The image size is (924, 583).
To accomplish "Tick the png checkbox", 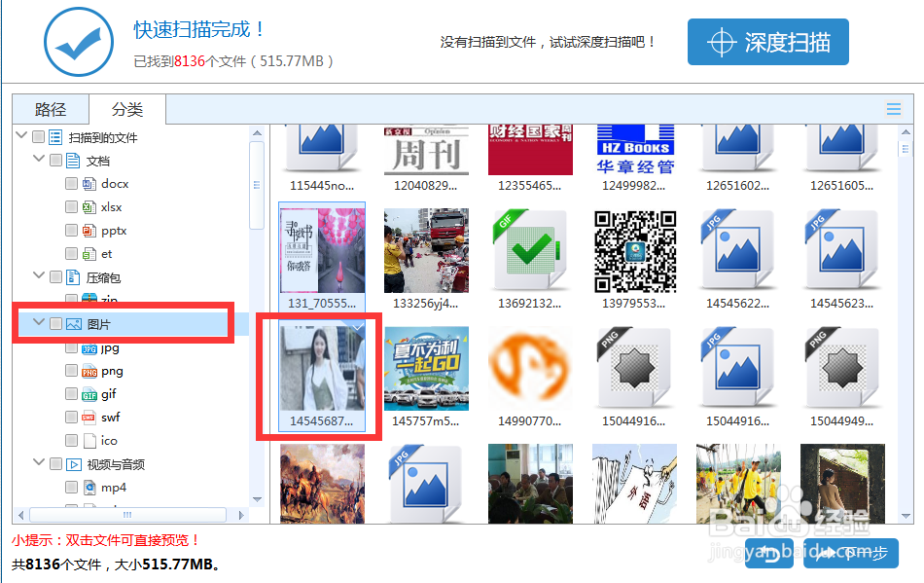I will click(x=71, y=370).
